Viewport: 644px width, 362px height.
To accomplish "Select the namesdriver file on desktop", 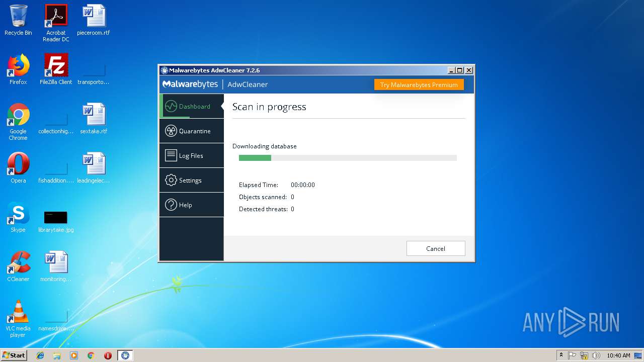I will pyautogui.click(x=56, y=321).
